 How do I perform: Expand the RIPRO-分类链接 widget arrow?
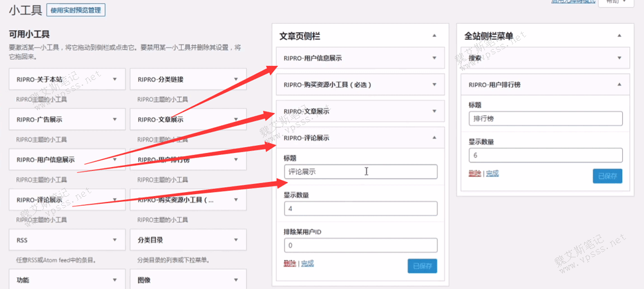pos(236,79)
